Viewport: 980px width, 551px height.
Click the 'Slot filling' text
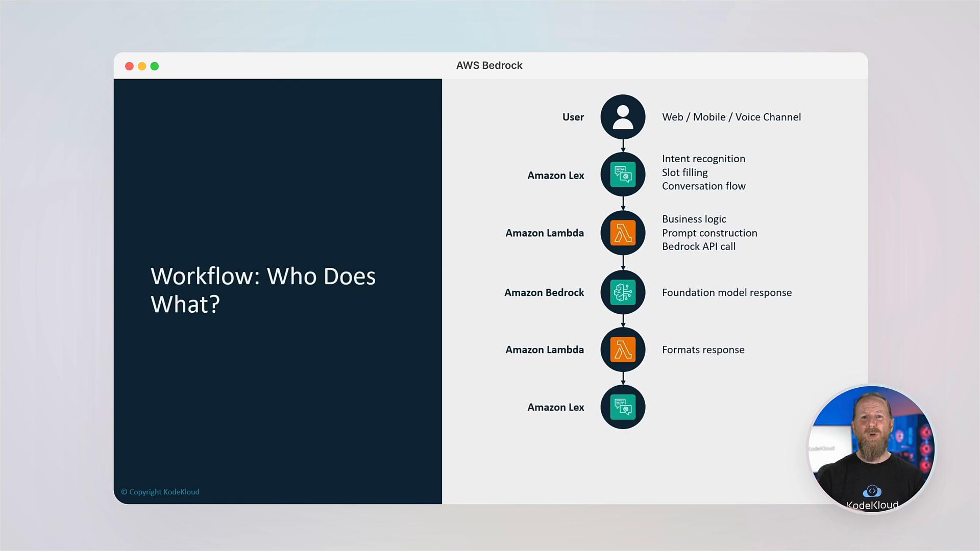click(x=684, y=172)
